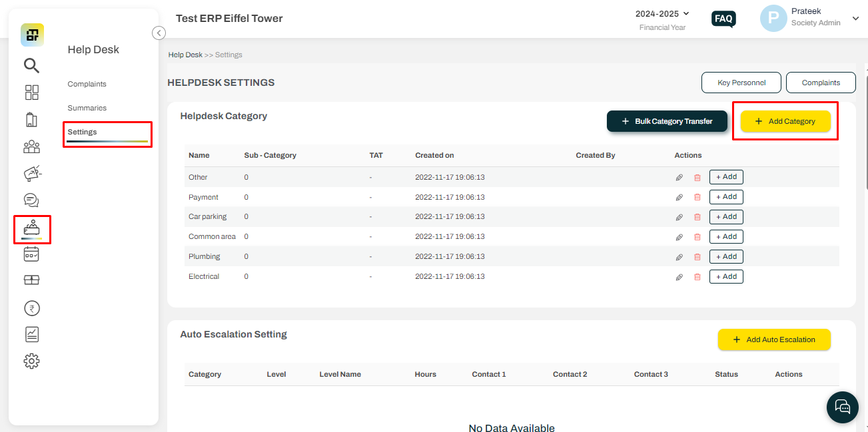Collapse the sidebar with the arrow chevron
The image size is (868, 432).
pos(159,33)
